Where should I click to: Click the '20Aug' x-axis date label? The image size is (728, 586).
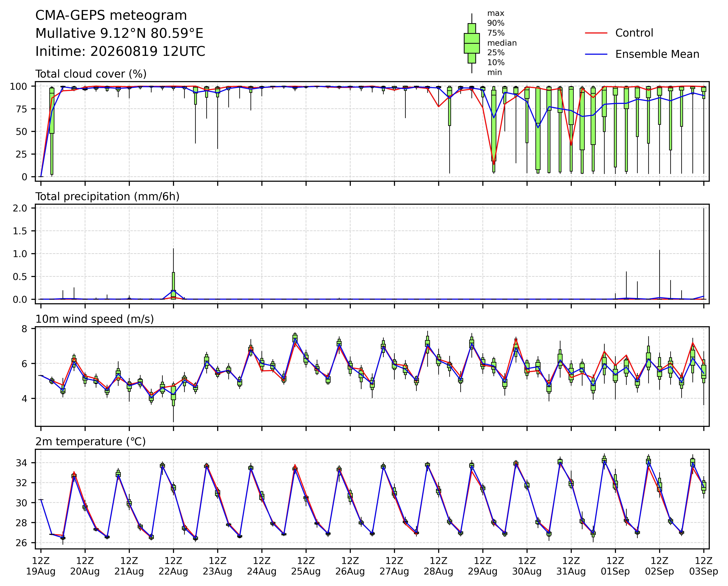click(85, 572)
